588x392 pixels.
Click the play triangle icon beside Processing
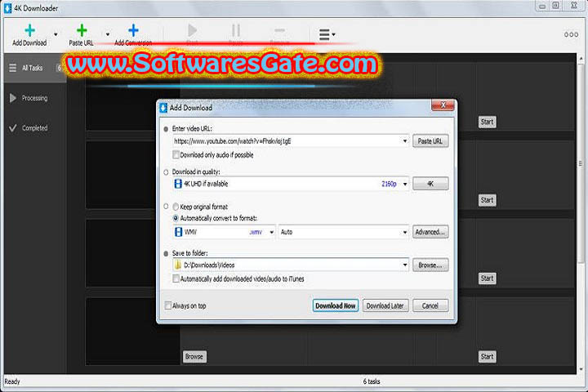point(13,98)
